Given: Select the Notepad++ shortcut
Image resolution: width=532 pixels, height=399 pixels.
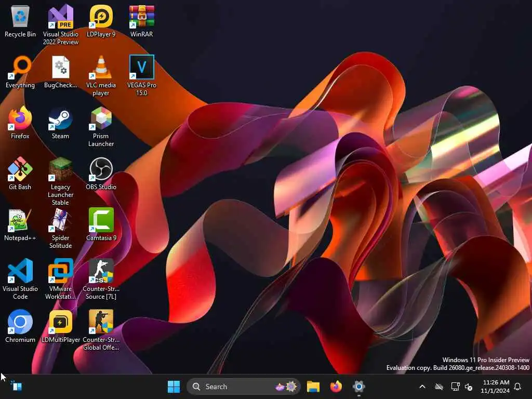Looking at the screenshot, I should pos(20,225).
